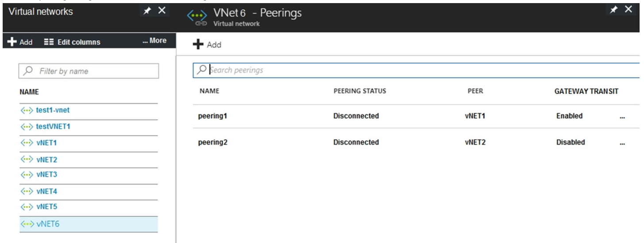Open Edit columns in Virtual networks
Viewport: 644px width, 243px height.
73,42
